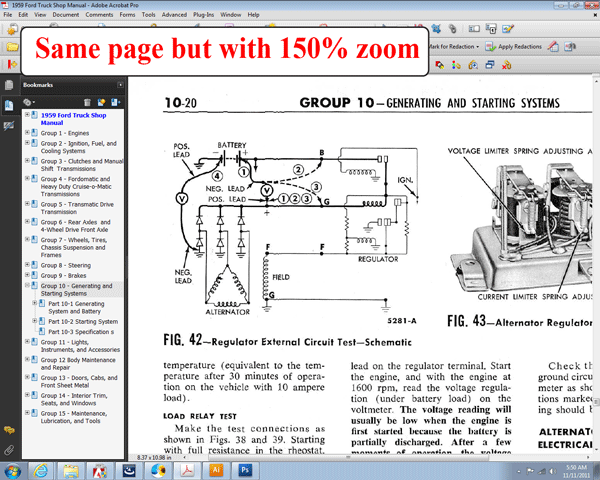This screenshot has width=600, height=480.
Task: Click the Apply Redactions button
Action: [x=514, y=47]
